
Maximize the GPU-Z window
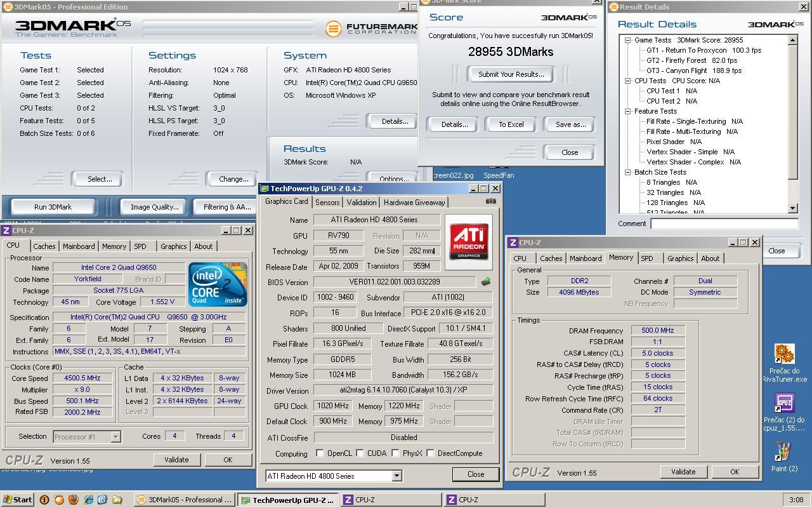click(484, 189)
